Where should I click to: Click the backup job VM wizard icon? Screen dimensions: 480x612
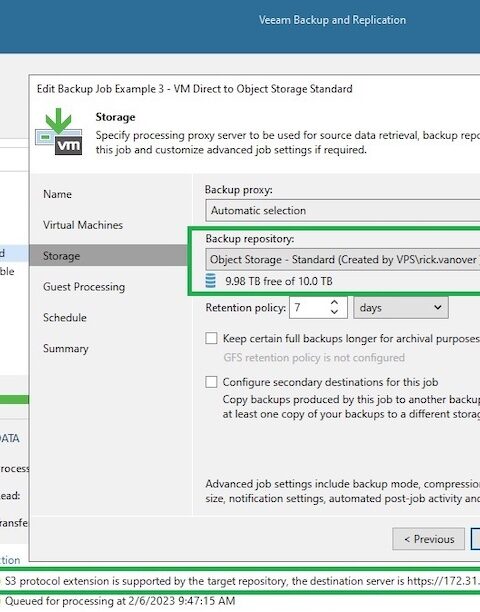pos(59,132)
